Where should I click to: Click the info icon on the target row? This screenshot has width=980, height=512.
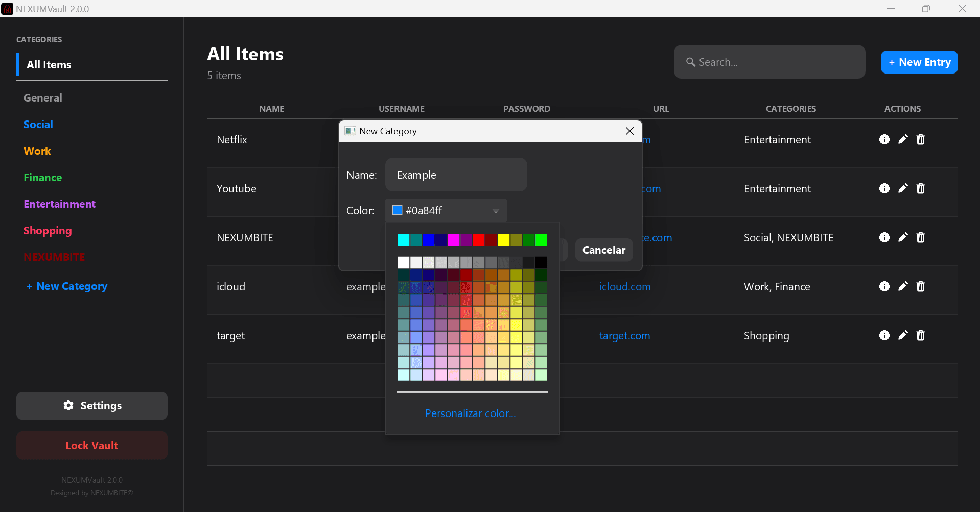click(x=884, y=335)
